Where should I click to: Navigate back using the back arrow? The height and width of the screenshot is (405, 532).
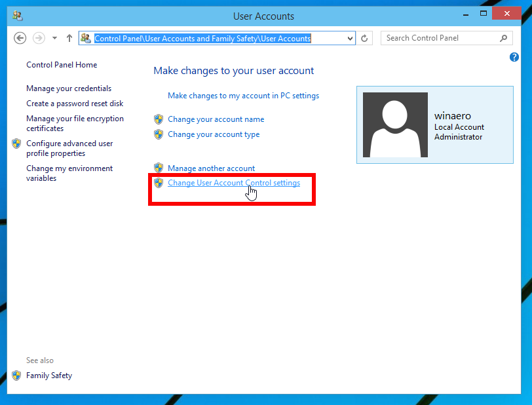tap(20, 38)
